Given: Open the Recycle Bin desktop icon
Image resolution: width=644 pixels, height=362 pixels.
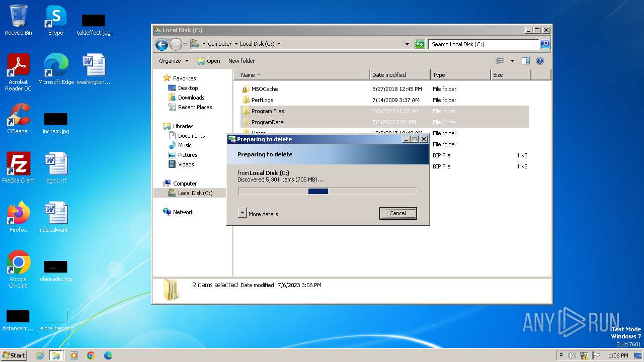Looking at the screenshot, I should [x=18, y=20].
